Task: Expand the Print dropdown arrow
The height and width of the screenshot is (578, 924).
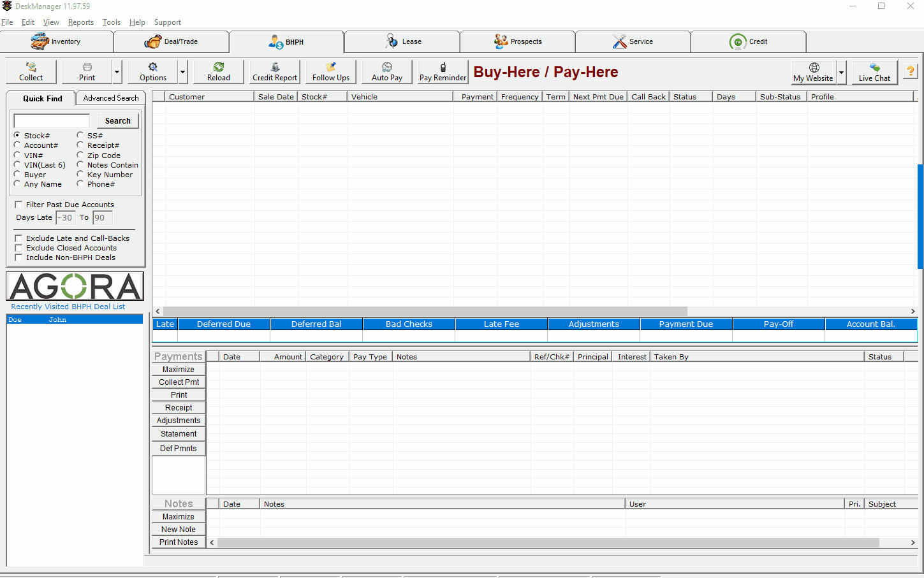Action: point(117,71)
